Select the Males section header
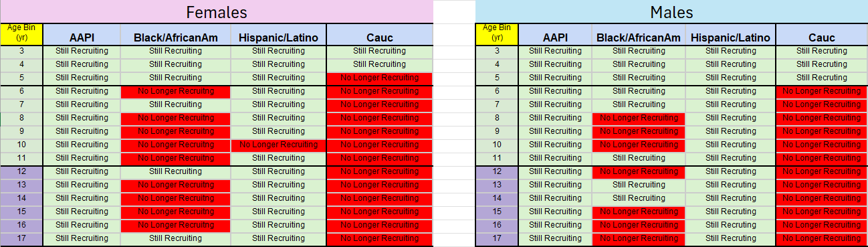This screenshot has width=868, height=247. pos(671,12)
